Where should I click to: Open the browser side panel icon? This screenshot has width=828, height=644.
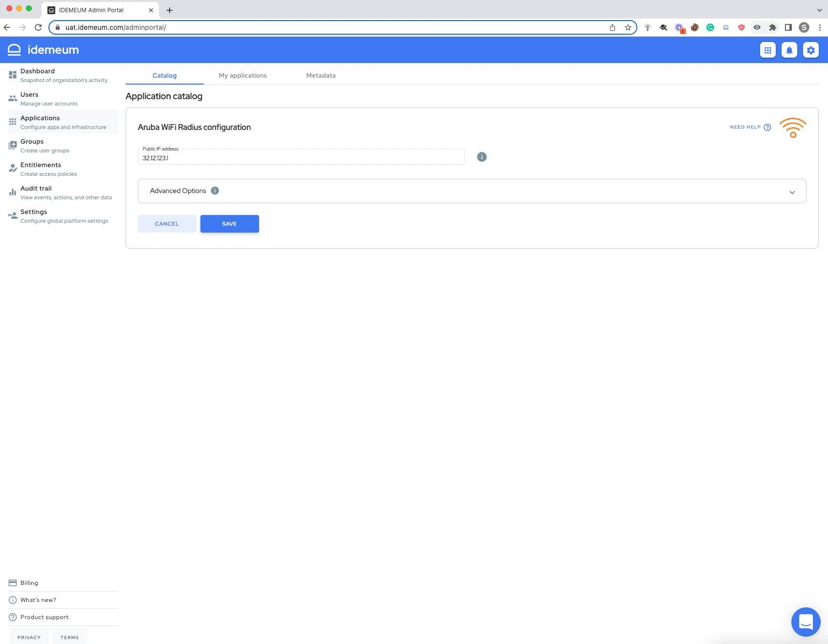(788, 27)
